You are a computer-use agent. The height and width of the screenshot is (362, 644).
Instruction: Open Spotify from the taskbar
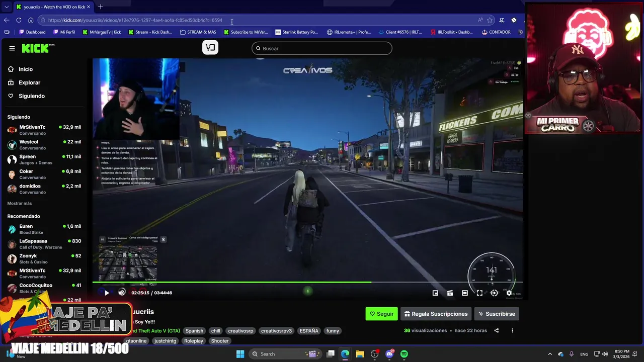pyautogui.click(x=404, y=354)
